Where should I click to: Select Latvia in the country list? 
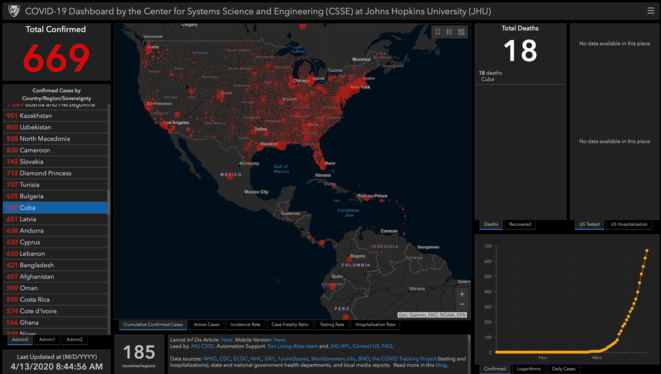(x=55, y=219)
